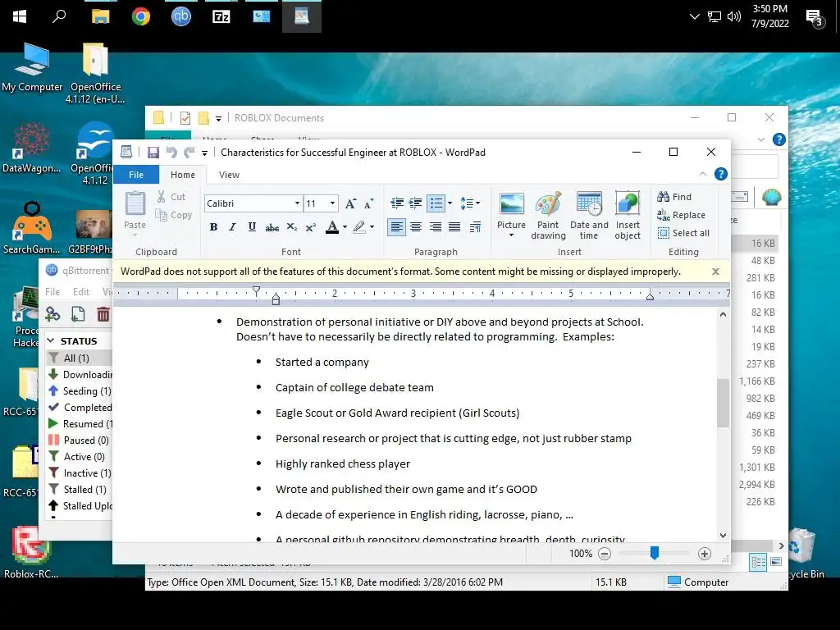The image size is (840, 630).
Task: Click the zoom slider handle
Action: [654, 553]
